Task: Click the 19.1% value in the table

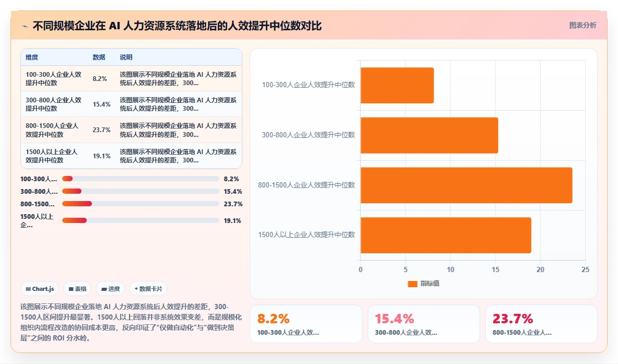Action: 102,156
